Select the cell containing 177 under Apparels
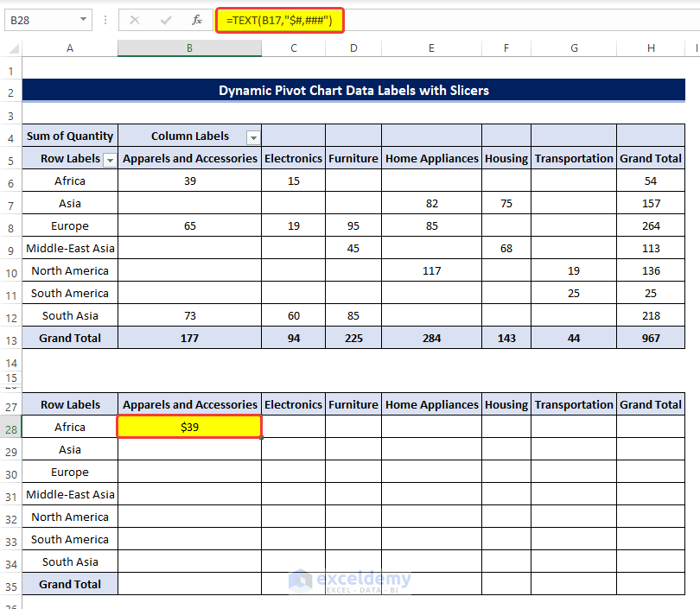This screenshot has height=609, width=700. point(189,338)
